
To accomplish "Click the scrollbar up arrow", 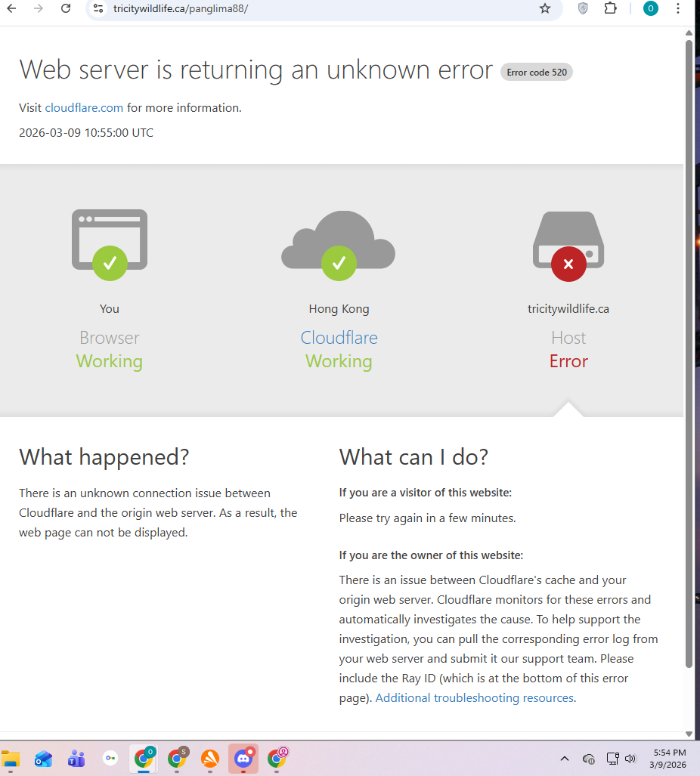I will coord(689,32).
